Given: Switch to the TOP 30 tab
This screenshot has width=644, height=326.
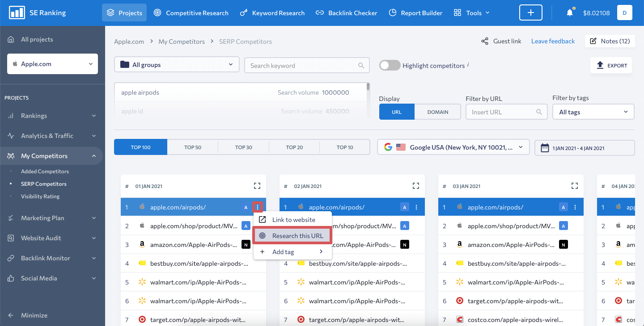Looking at the screenshot, I should pyautogui.click(x=244, y=147).
